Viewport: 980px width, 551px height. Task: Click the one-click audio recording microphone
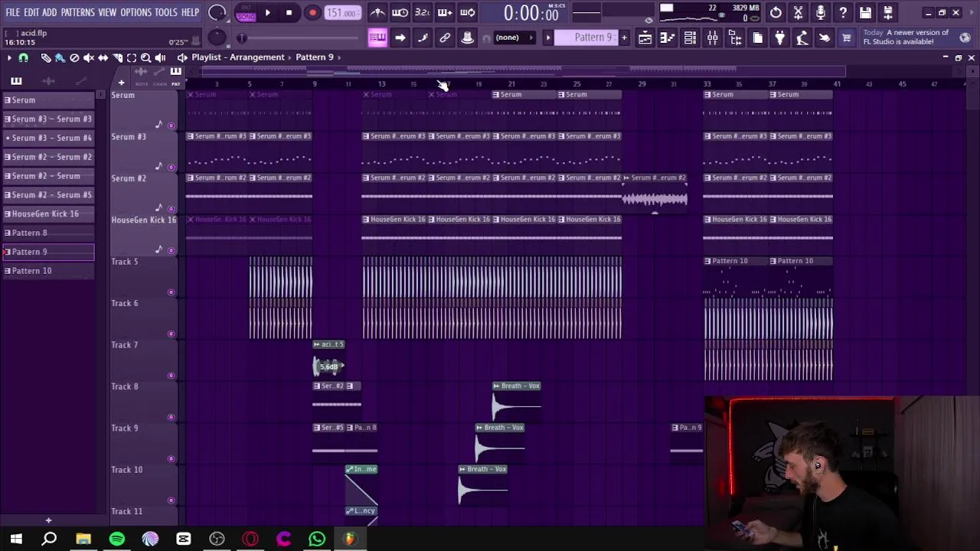(821, 13)
